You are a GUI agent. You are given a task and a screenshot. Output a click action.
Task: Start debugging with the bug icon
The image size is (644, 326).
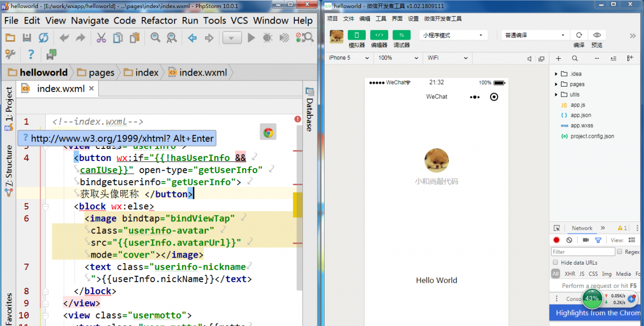(268, 38)
